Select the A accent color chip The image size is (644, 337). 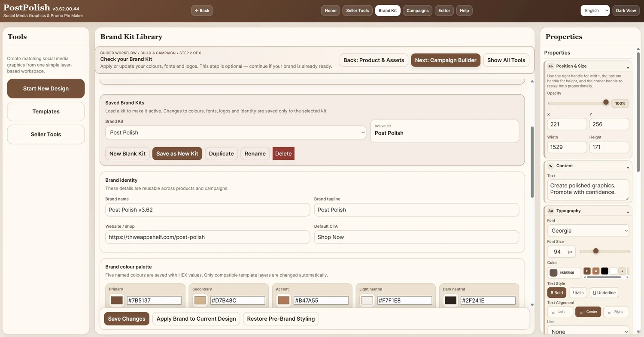(596, 271)
